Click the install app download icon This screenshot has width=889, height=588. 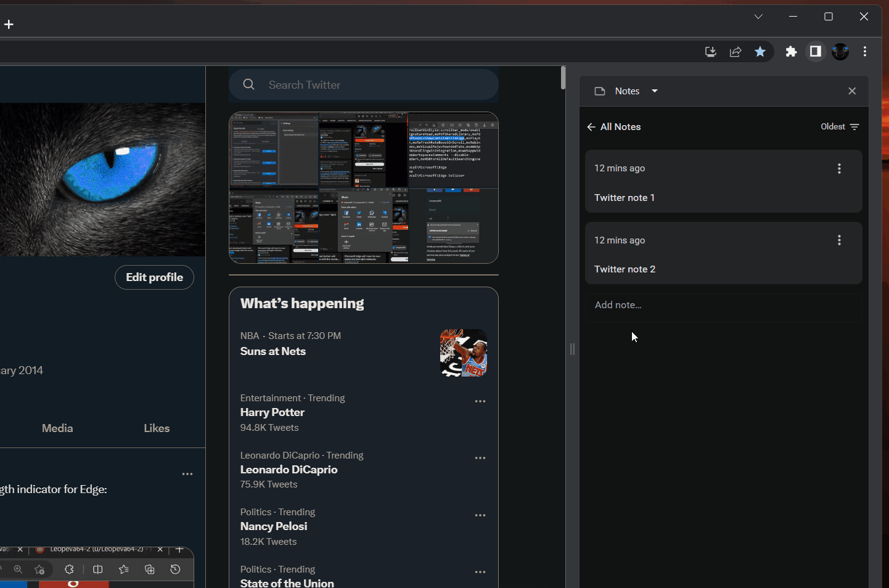pyautogui.click(x=711, y=52)
